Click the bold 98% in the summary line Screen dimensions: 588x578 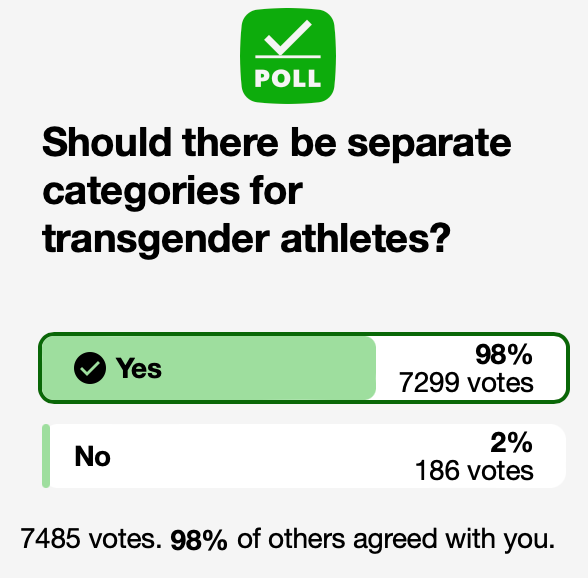click(199, 539)
